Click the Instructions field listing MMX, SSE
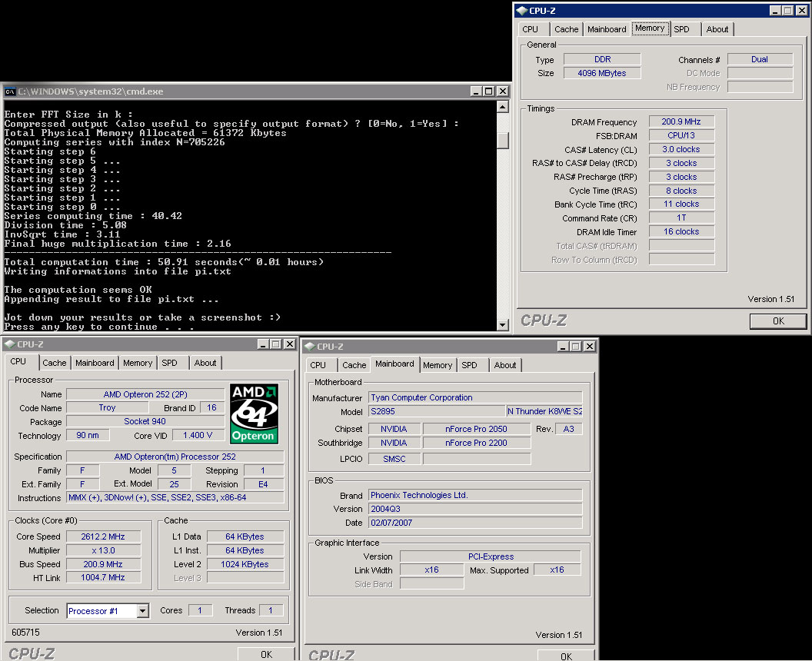 coord(175,497)
